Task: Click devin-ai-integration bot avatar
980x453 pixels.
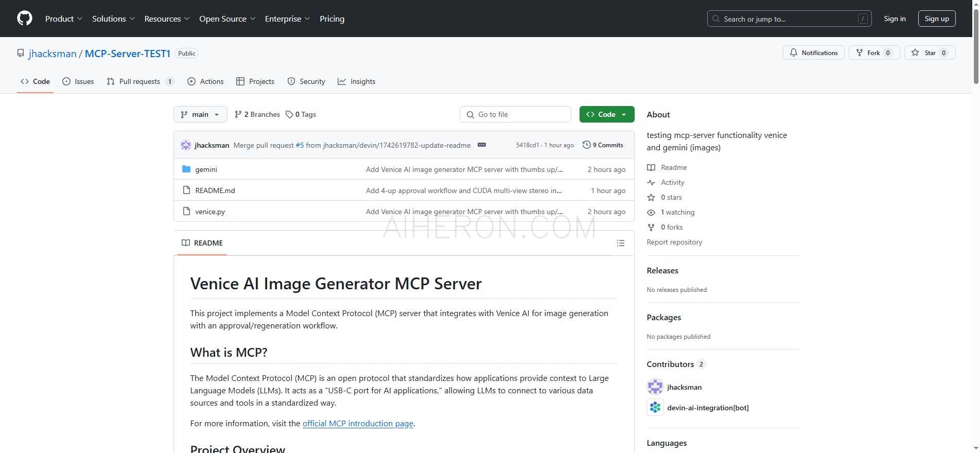Action: [x=655, y=407]
